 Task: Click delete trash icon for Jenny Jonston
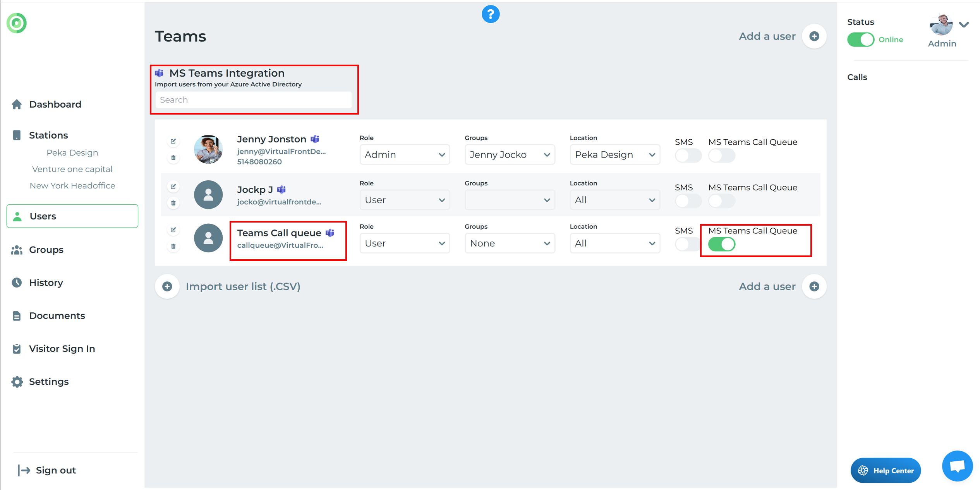(x=173, y=158)
